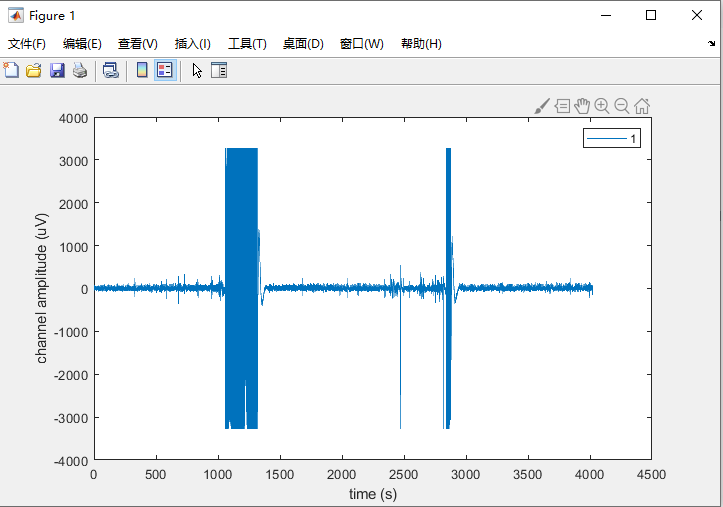Open the 帮助(H) menu
The width and height of the screenshot is (723, 507).
tap(421, 44)
